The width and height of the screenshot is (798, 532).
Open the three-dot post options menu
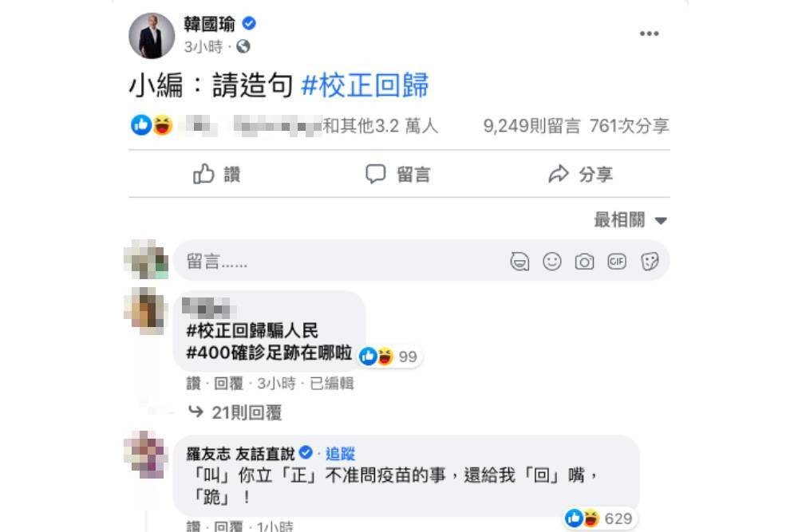649,33
